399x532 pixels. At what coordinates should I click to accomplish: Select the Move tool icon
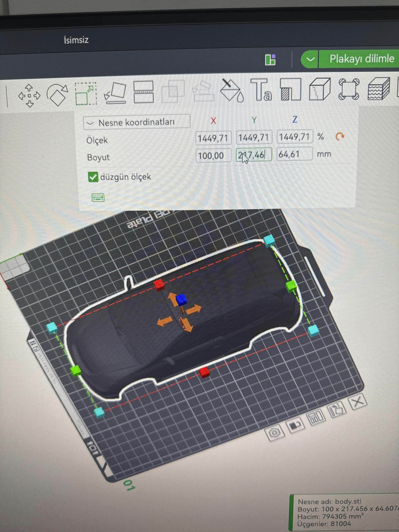29,96
